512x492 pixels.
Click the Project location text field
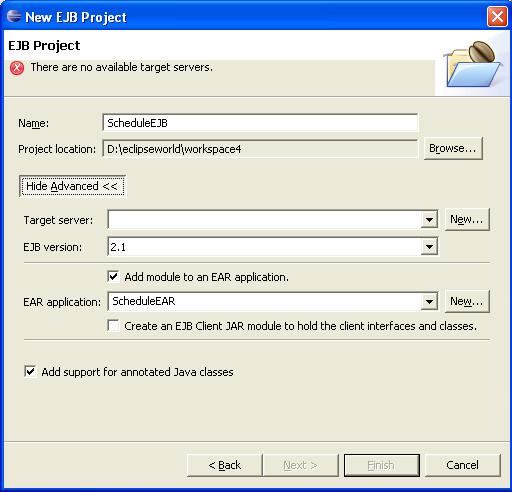pos(260,149)
